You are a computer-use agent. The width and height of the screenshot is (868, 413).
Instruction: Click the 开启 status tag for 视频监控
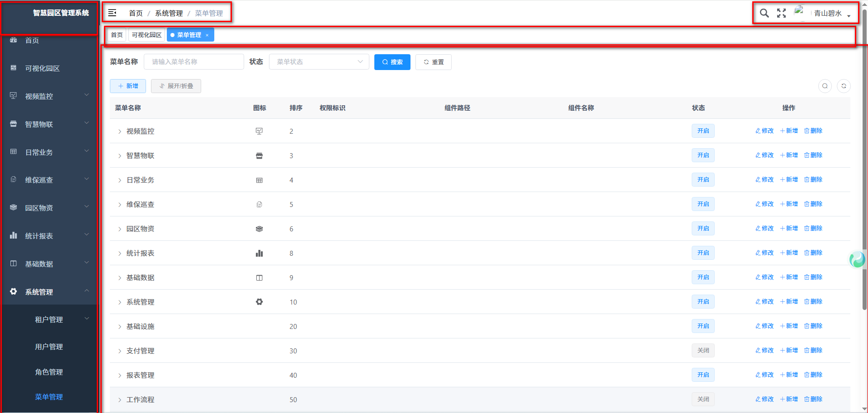pos(703,131)
